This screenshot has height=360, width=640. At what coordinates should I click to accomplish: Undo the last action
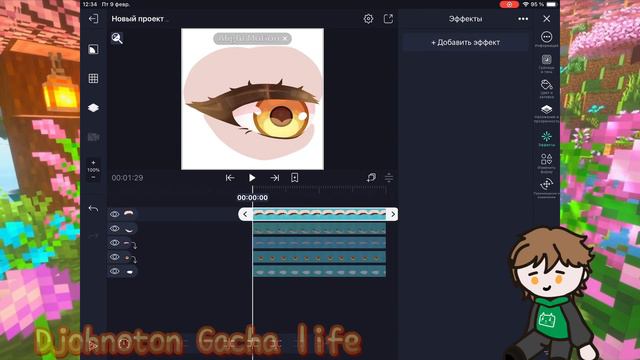93,209
